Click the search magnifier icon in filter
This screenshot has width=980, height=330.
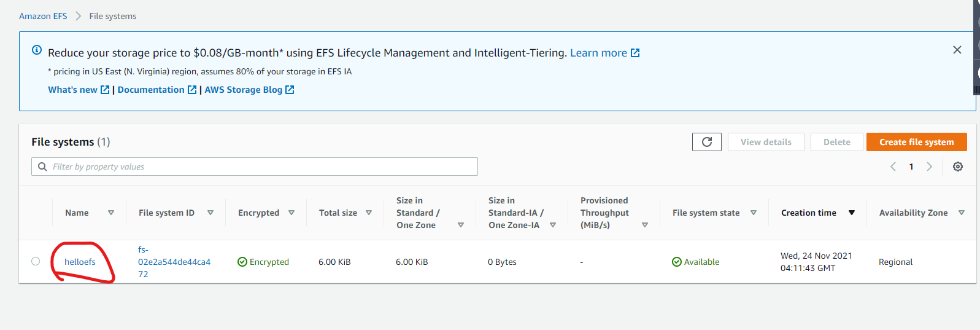(42, 167)
